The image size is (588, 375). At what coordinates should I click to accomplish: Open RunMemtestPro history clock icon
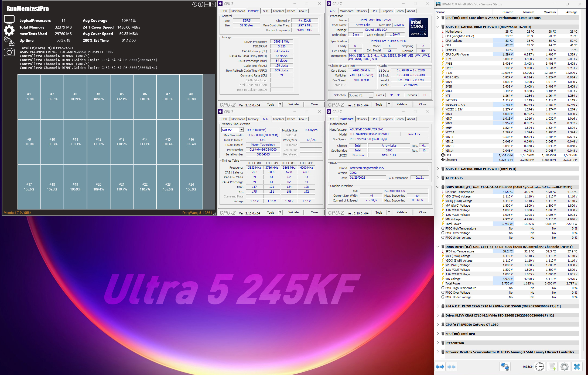coord(194,4)
